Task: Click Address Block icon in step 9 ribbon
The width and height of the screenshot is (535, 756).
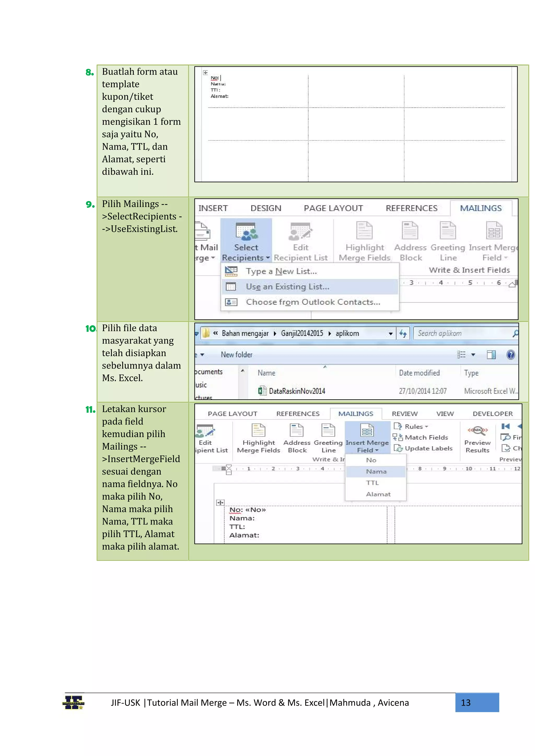Action: point(410,230)
